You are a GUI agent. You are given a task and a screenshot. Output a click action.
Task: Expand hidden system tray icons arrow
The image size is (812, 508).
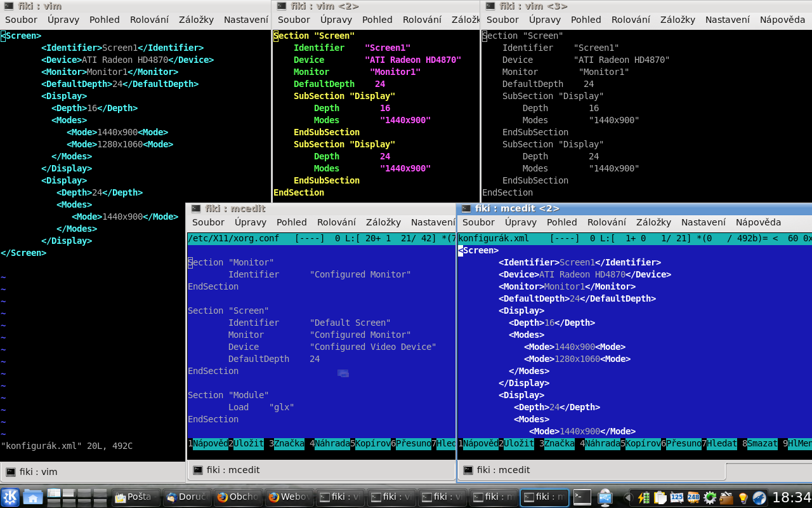click(629, 497)
